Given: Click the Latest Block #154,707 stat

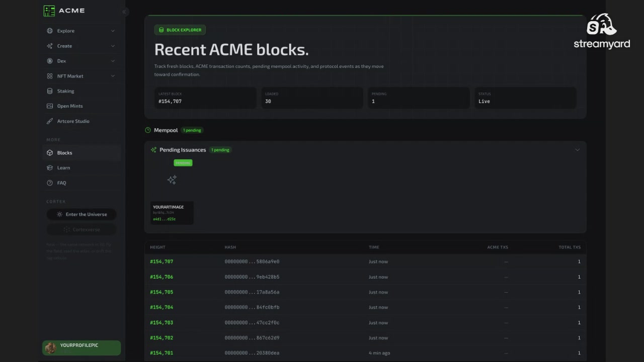Looking at the screenshot, I should click(x=205, y=98).
